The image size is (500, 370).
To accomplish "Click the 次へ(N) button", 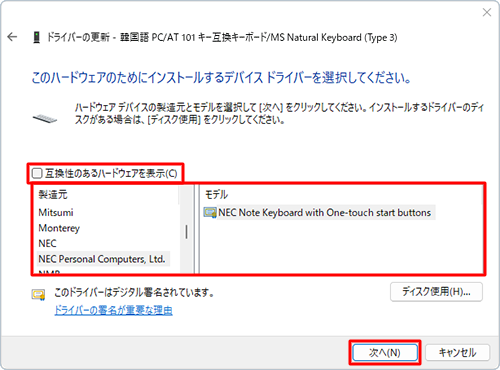I will click(x=385, y=353).
